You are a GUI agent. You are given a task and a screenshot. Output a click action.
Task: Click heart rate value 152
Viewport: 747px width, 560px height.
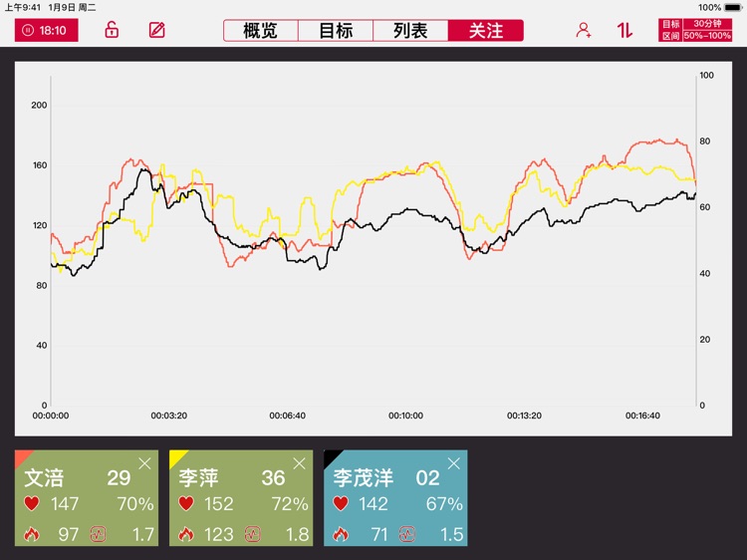pyautogui.click(x=219, y=504)
